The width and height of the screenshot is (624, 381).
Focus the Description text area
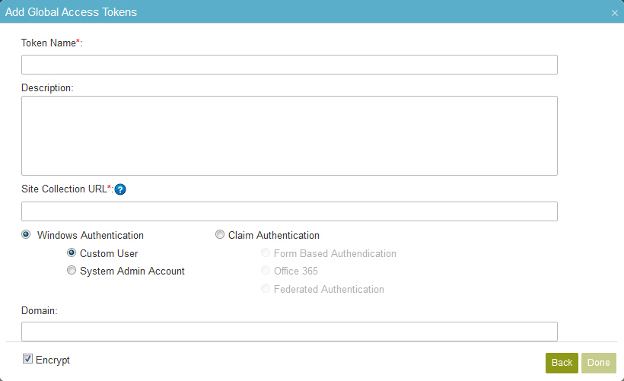289,136
